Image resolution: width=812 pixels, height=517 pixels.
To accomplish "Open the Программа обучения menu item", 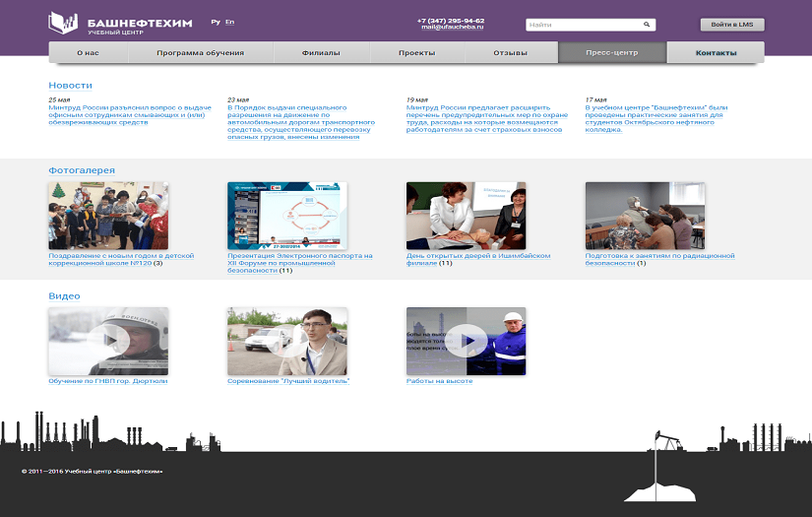I will 201,52.
